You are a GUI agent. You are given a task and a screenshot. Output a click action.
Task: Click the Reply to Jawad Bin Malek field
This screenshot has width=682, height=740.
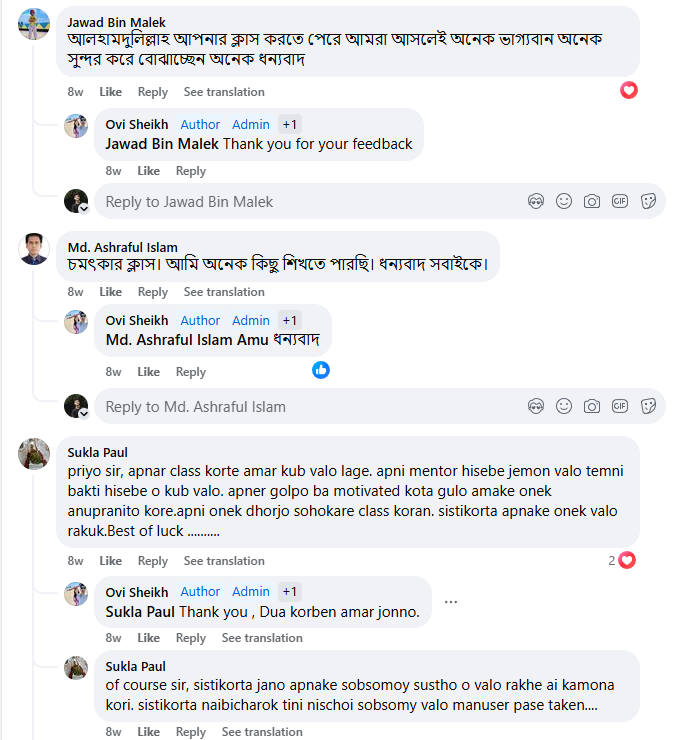click(x=300, y=202)
